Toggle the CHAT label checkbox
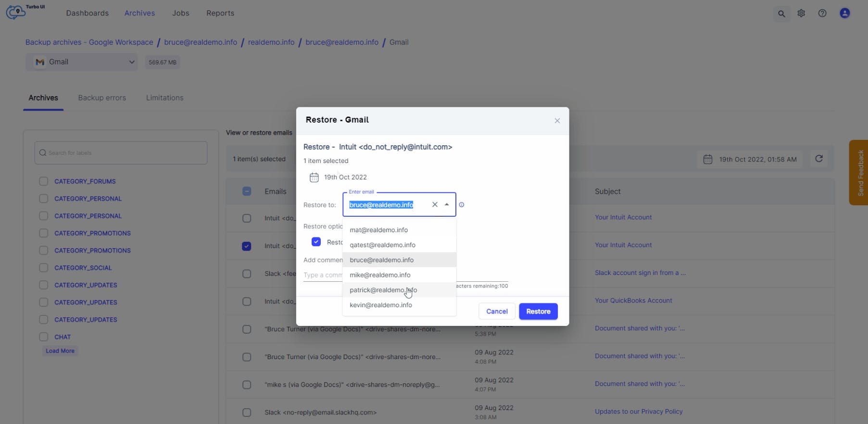868x424 pixels. click(44, 337)
